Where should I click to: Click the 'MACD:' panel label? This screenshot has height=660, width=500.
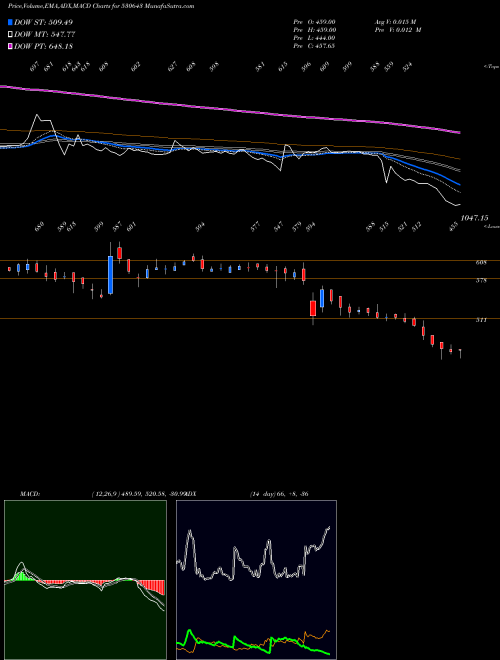pos(29,494)
